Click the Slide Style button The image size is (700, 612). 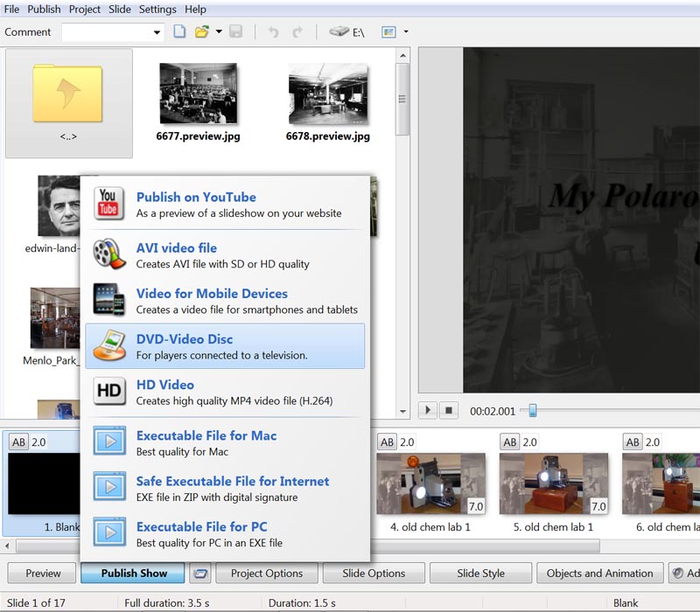(x=480, y=574)
